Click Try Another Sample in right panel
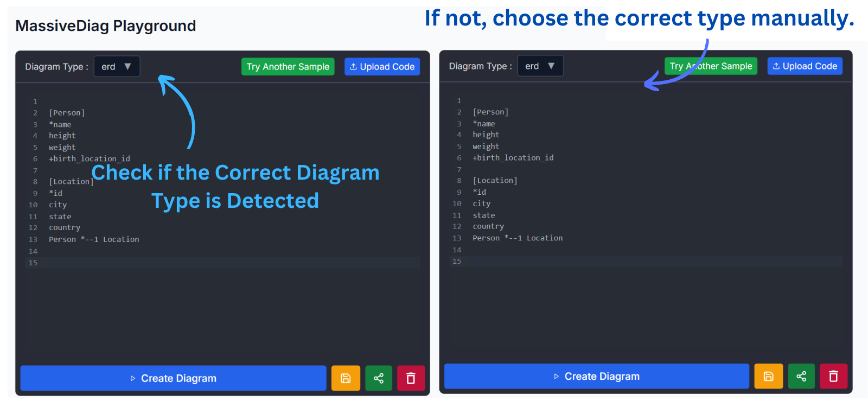The width and height of the screenshot is (868, 407). click(711, 66)
